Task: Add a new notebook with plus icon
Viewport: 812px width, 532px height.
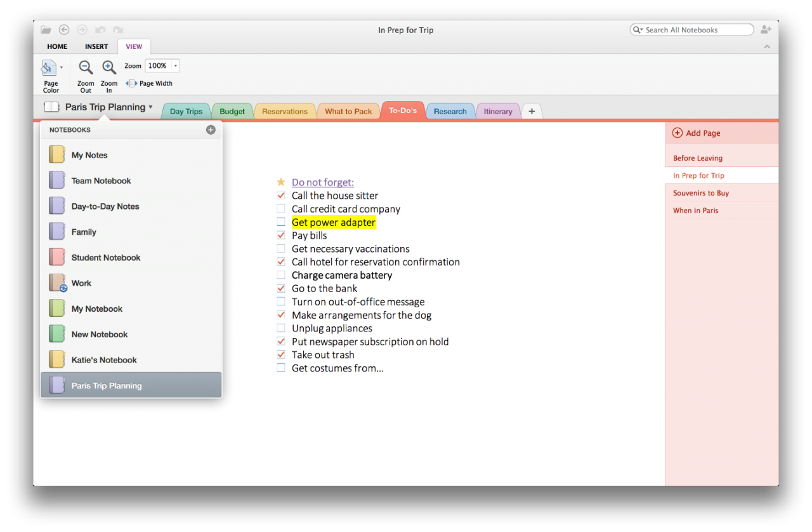Action: pos(211,130)
